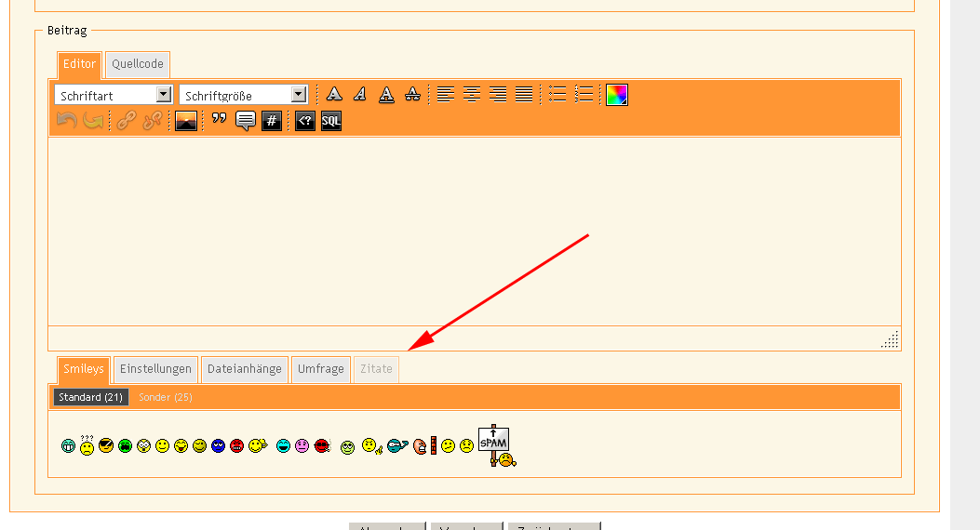Insert an SQL code block
The width and height of the screenshot is (980, 530).
click(331, 121)
